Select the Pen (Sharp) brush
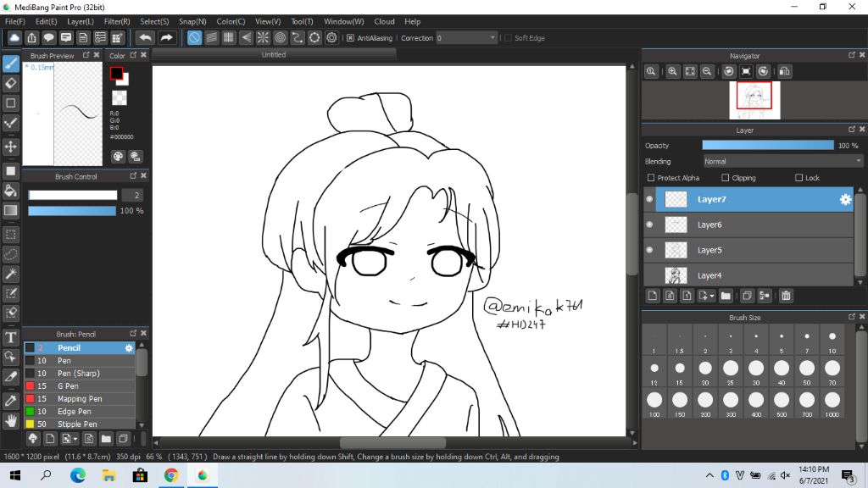Image resolution: width=868 pixels, height=488 pixels. (79, 373)
